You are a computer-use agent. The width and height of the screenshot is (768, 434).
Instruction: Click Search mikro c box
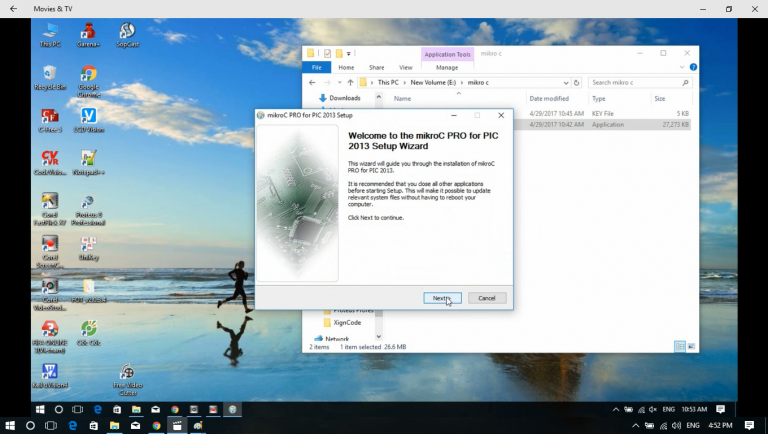click(x=640, y=83)
